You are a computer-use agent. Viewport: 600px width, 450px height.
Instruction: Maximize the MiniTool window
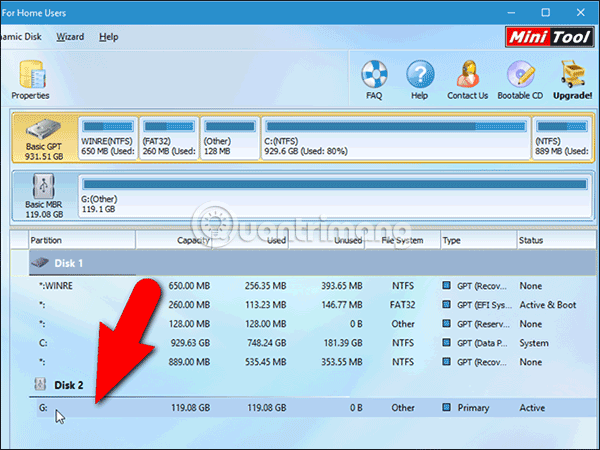[546, 13]
